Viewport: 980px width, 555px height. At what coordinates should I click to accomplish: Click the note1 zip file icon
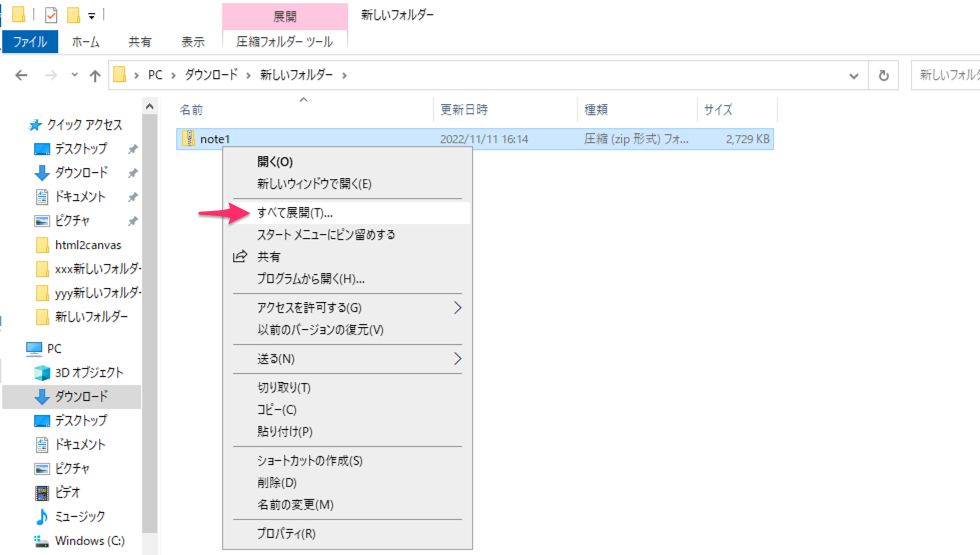tap(189, 139)
